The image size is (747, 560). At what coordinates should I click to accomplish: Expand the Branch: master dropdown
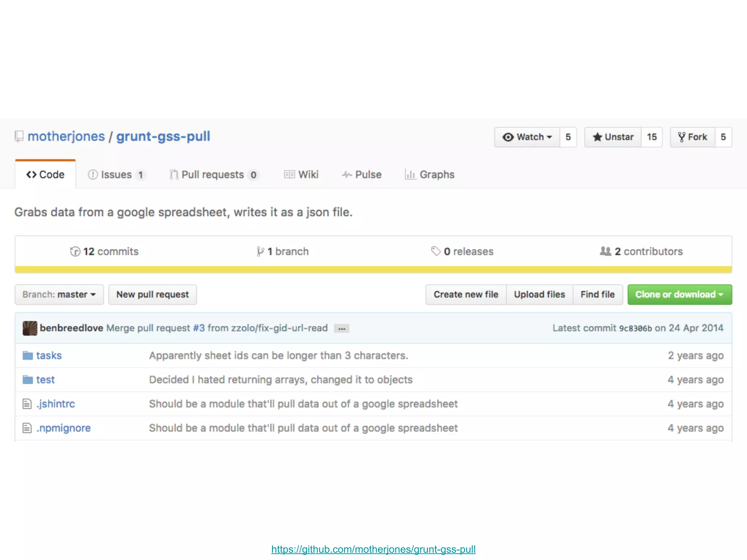(x=59, y=295)
